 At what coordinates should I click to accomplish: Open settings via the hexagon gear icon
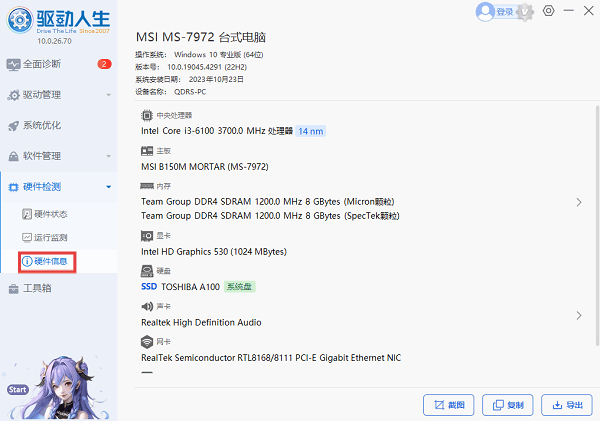[x=549, y=11]
